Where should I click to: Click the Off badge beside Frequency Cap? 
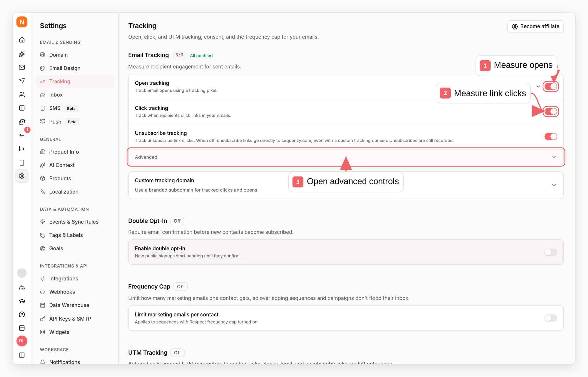(x=181, y=287)
